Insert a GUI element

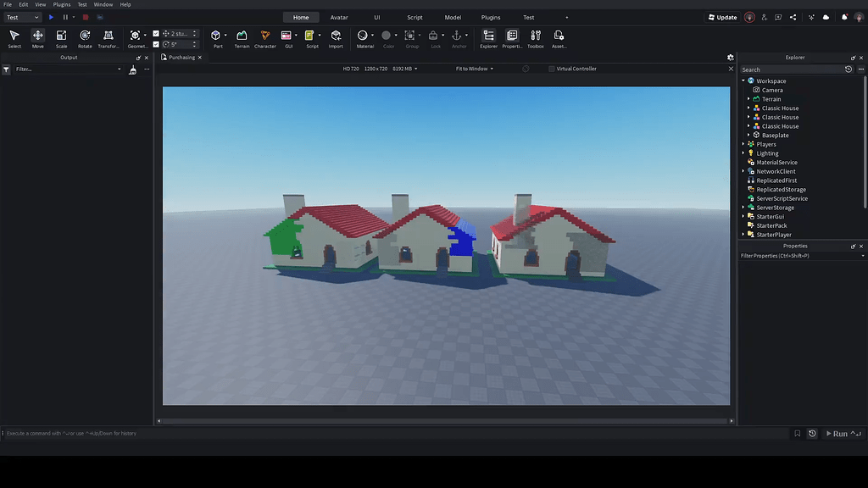click(x=287, y=39)
